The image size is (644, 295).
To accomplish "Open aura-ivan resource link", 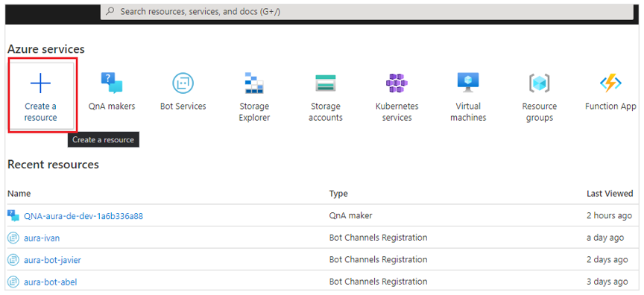I will tap(42, 238).
